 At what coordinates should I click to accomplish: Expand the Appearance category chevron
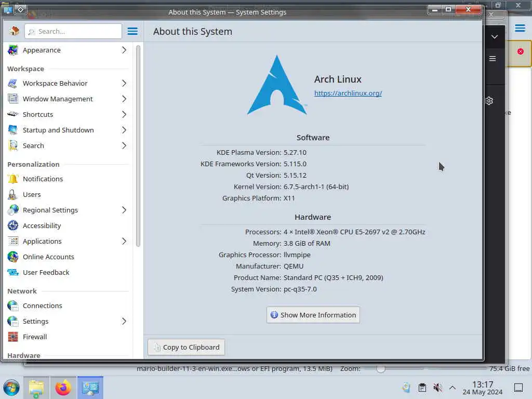tap(124, 50)
